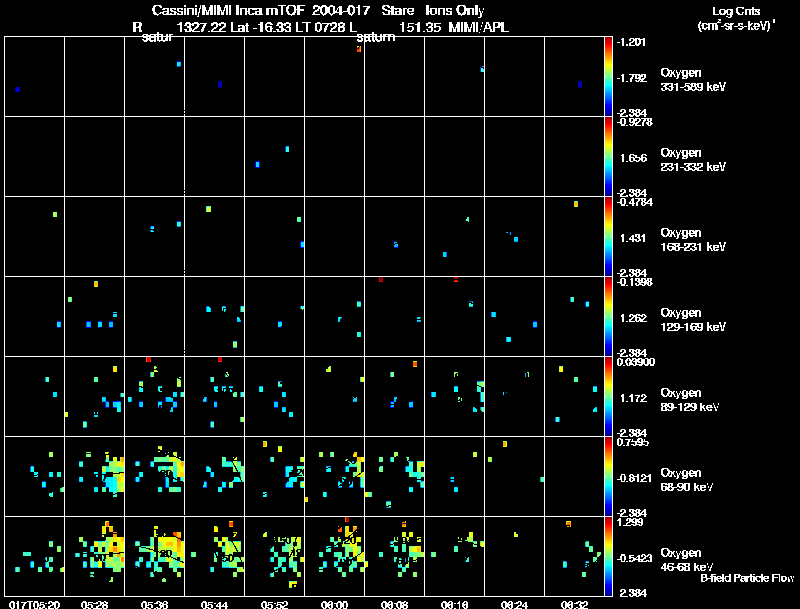The height and width of the screenshot is (609, 800).
Task: Click the '(cm²-sr-s-keV)' units label
Action: pyautogui.click(x=736, y=26)
